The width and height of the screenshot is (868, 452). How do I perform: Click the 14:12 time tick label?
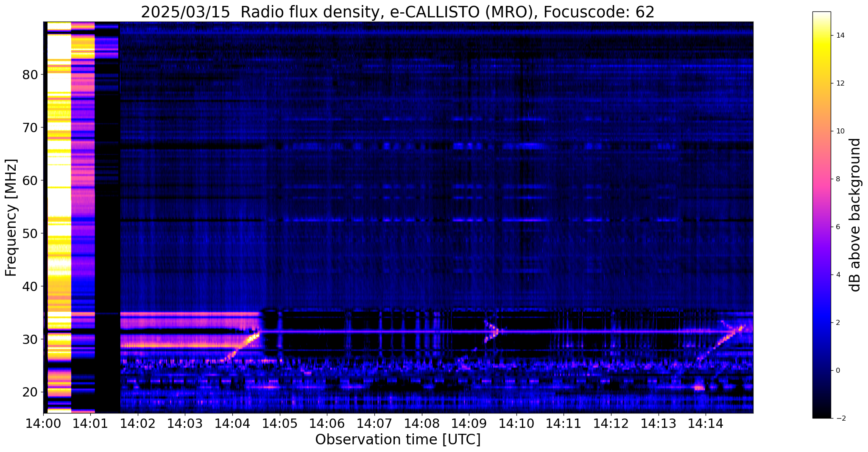(x=611, y=423)
